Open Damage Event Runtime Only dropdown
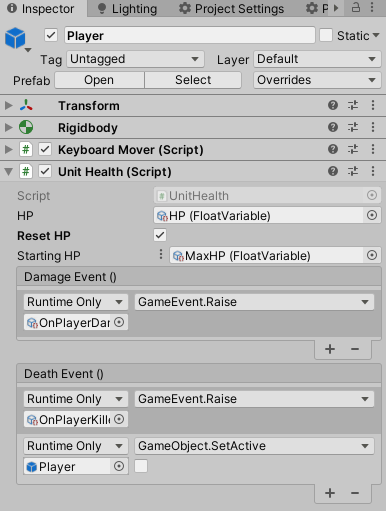This screenshot has height=511, width=386. click(x=76, y=302)
